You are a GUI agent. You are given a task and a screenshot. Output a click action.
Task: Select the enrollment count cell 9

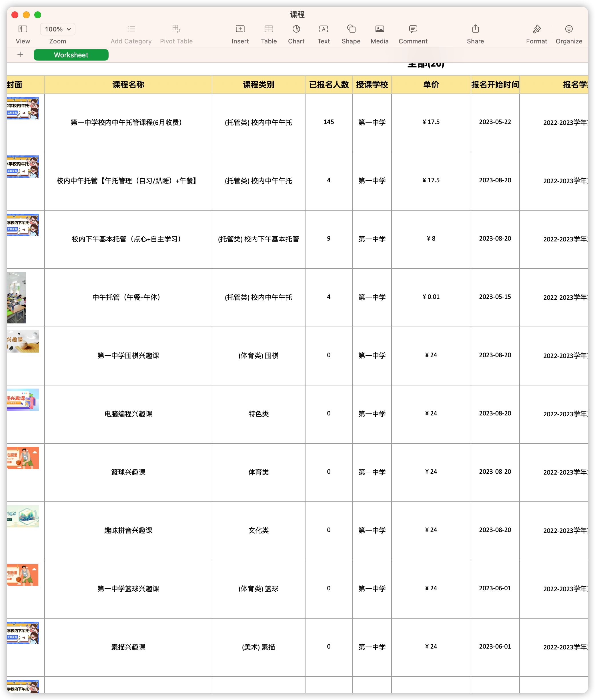329,239
